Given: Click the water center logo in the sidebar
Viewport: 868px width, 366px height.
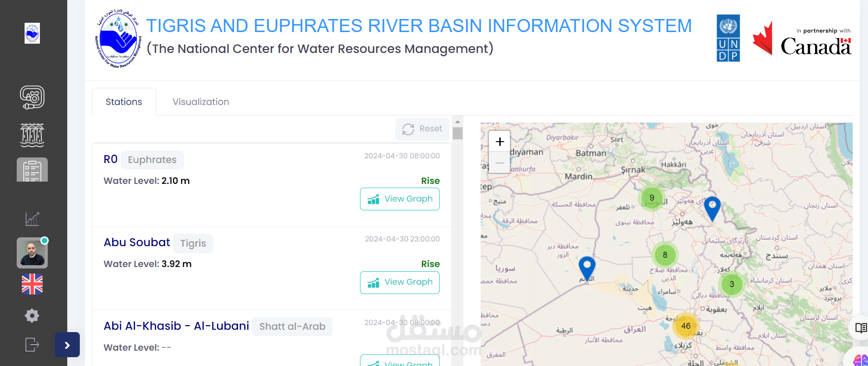Looking at the screenshot, I should [32, 33].
